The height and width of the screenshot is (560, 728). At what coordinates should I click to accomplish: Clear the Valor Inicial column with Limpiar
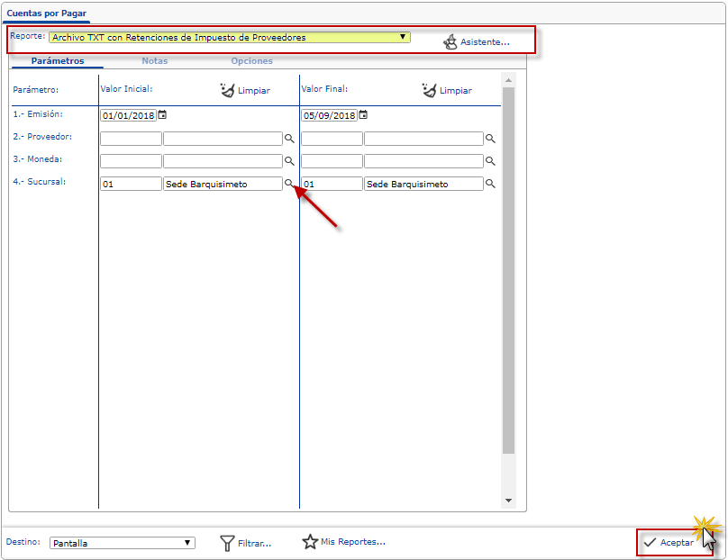(245, 90)
